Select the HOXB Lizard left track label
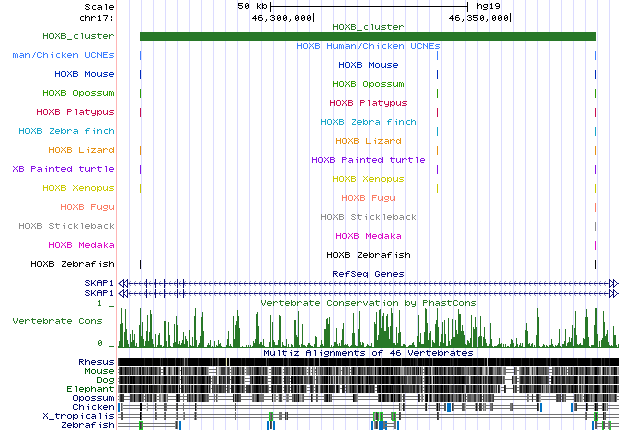 coord(81,150)
